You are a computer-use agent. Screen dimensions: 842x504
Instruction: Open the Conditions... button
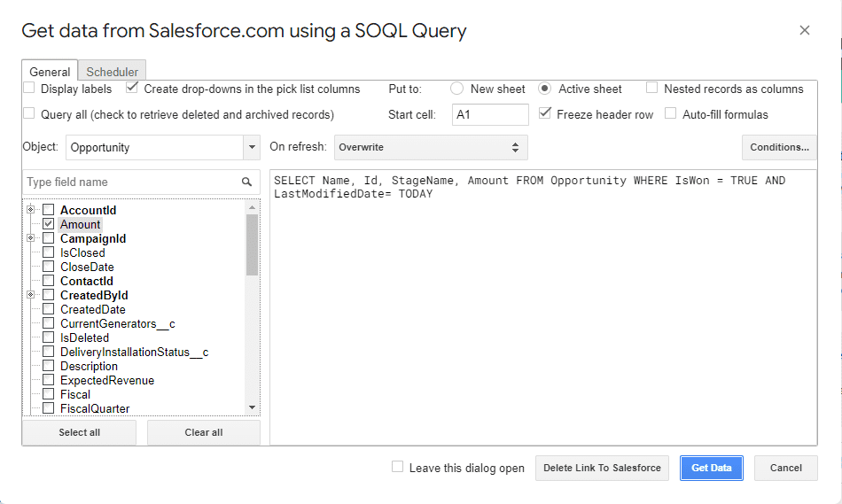coord(779,147)
